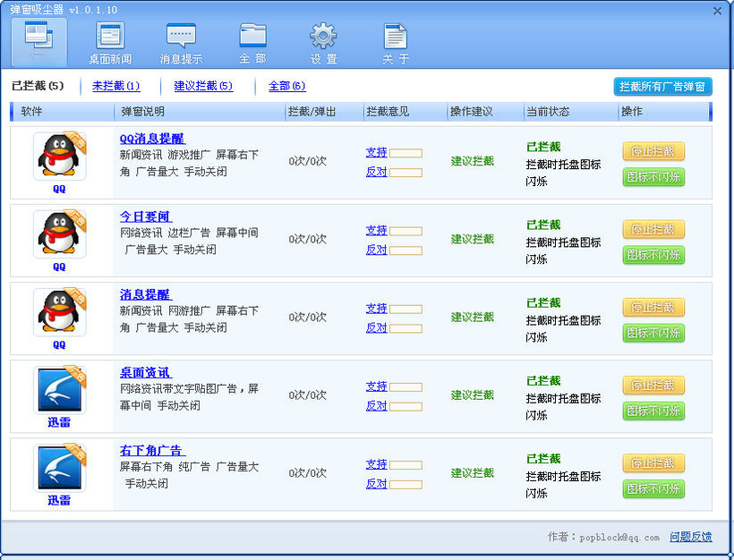
Task: Click 停止拦截 for 右下角广告
Action: [x=653, y=463]
